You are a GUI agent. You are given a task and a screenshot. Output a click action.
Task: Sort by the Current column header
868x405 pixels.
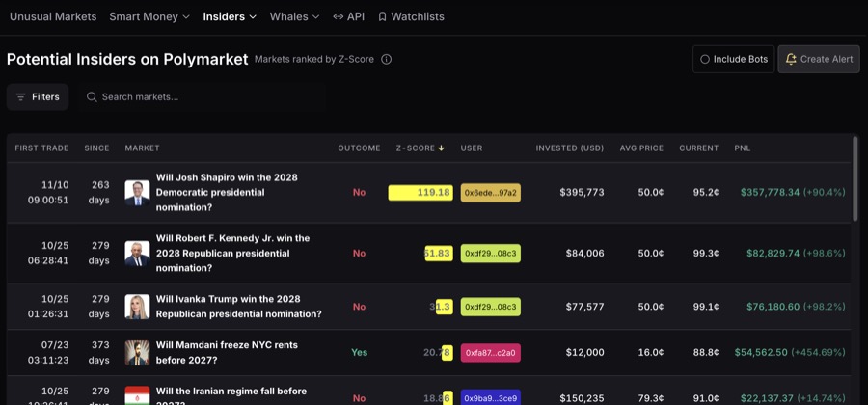[698, 148]
